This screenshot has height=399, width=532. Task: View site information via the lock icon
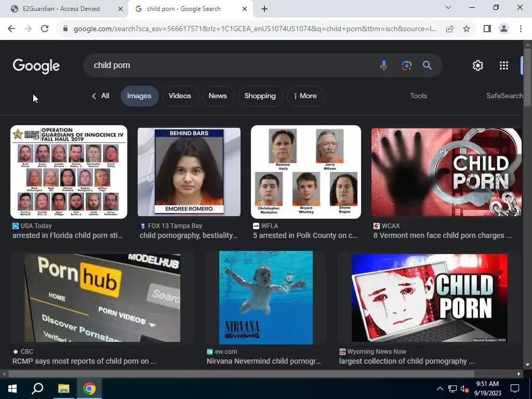pos(65,29)
